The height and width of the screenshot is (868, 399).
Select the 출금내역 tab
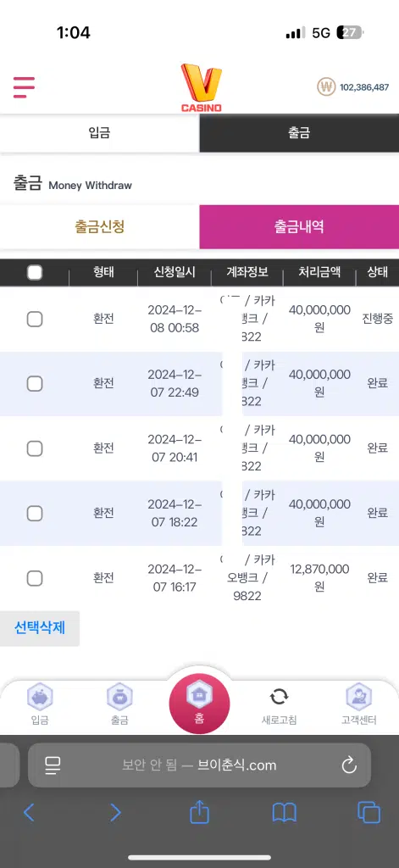coord(299,226)
